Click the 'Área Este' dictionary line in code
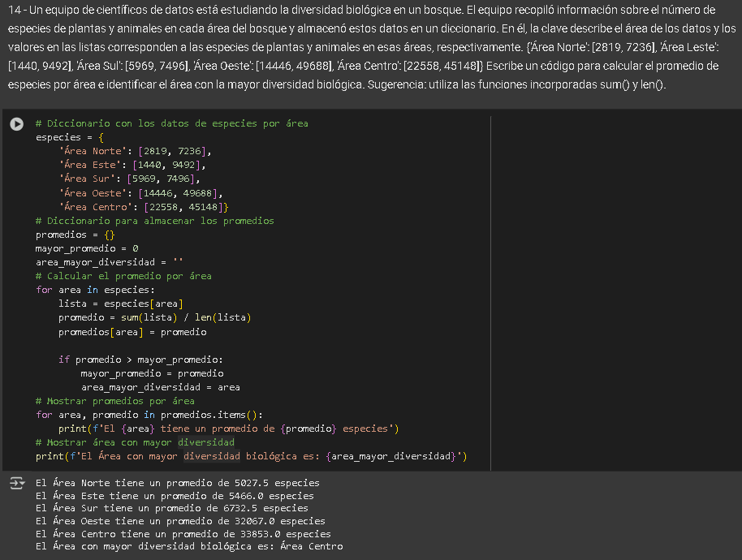Image resolution: width=742 pixels, height=560 pixels. [132, 165]
